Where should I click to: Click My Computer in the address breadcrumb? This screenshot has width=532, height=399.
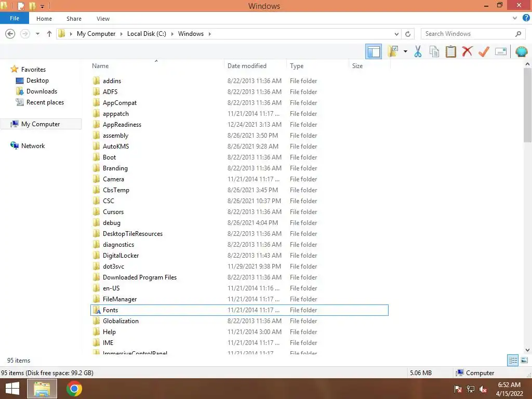[96, 34]
